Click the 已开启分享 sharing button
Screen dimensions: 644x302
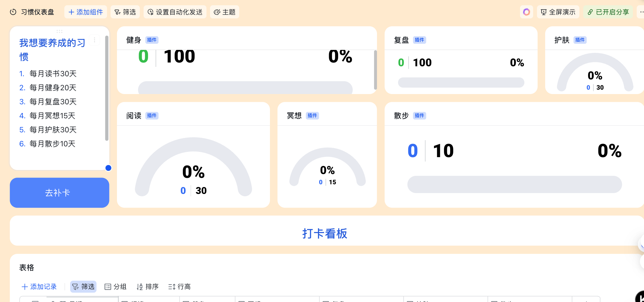(x=608, y=12)
